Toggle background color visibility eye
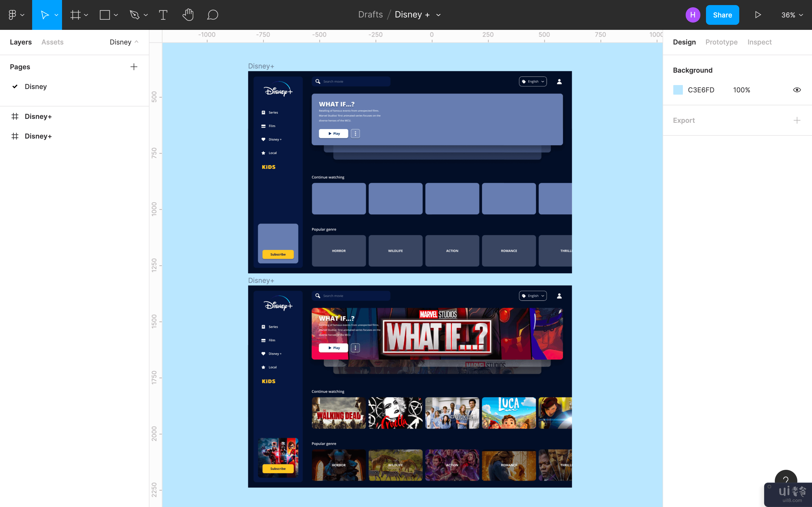Screen dimensions: 812x507 [x=796, y=90]
